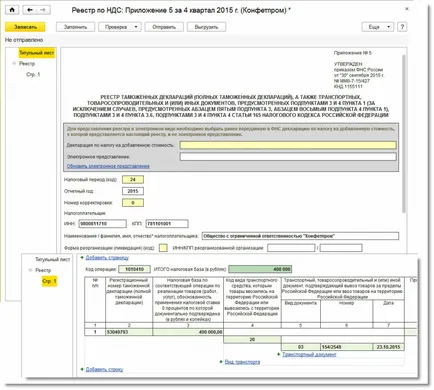Click the ИНН field
Image resolution: width=434 pixels, height=390 pixels.
[x=103, y=224]
